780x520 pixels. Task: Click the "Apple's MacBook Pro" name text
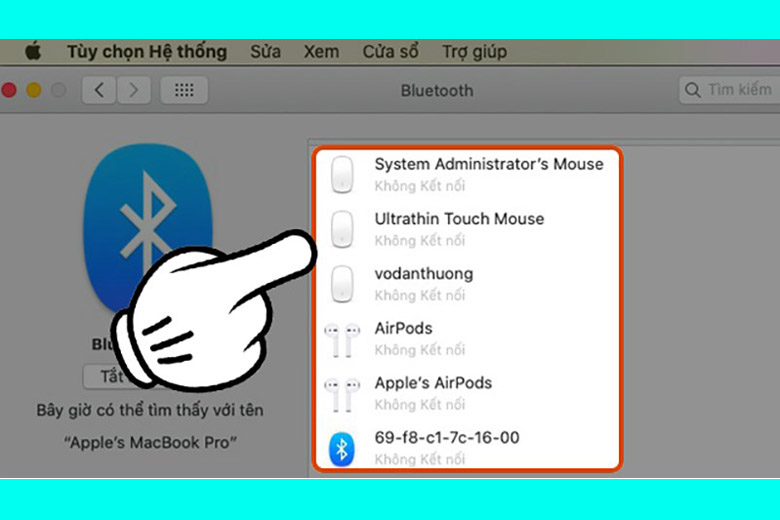[150, 442]
